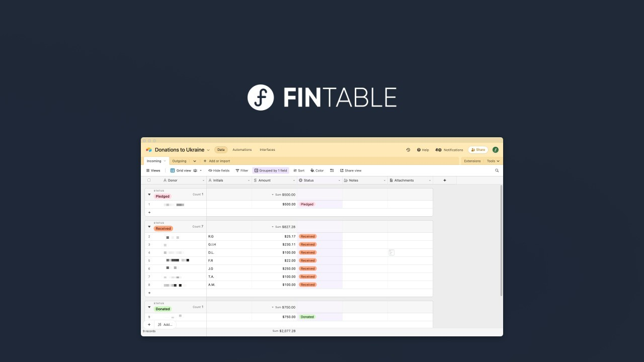
Task: Collapse the Pledged group
Action: click(x=149, y=194)
